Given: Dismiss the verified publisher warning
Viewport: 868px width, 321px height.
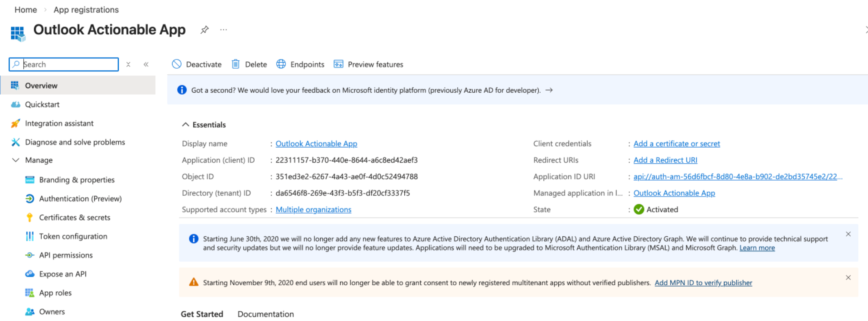Looking at the screenshot, I should [848, 278].
